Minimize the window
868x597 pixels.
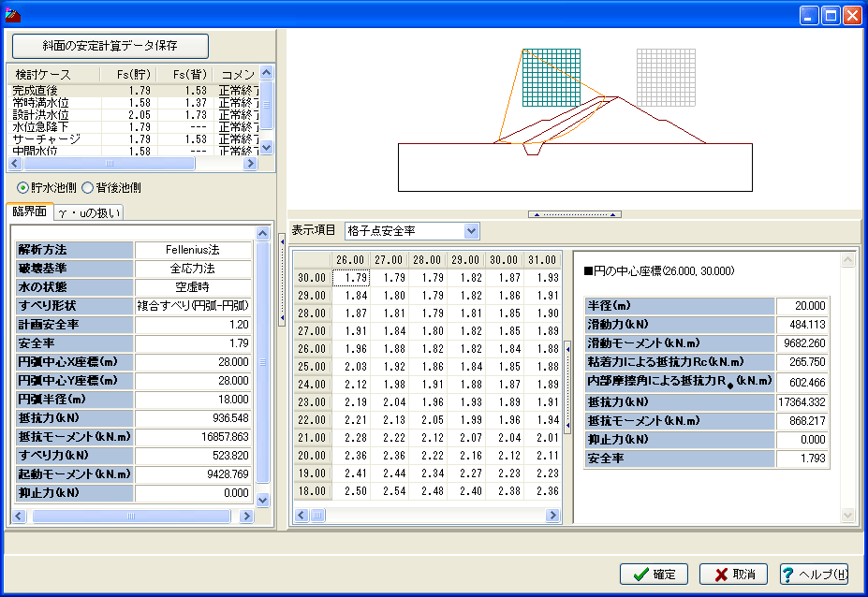[x=809, y=16]
